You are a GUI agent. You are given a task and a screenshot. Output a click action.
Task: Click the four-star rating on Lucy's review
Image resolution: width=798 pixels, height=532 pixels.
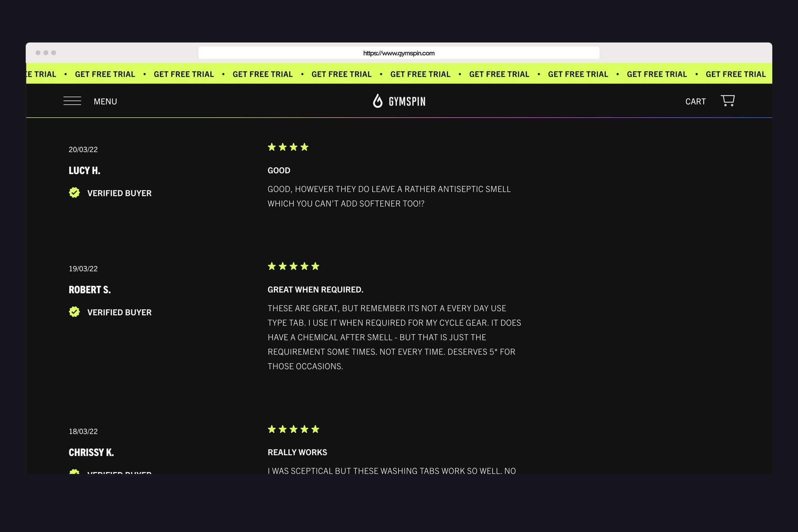point(288,147)
